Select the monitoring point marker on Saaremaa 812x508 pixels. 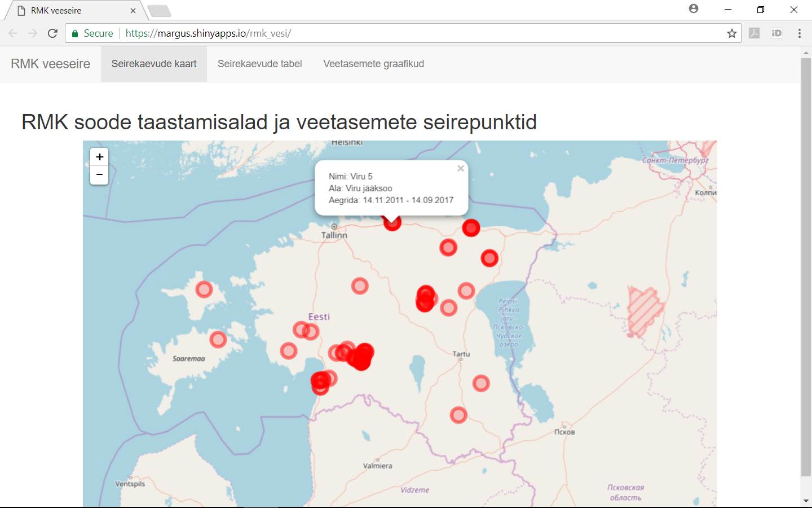tap(218, 339)
